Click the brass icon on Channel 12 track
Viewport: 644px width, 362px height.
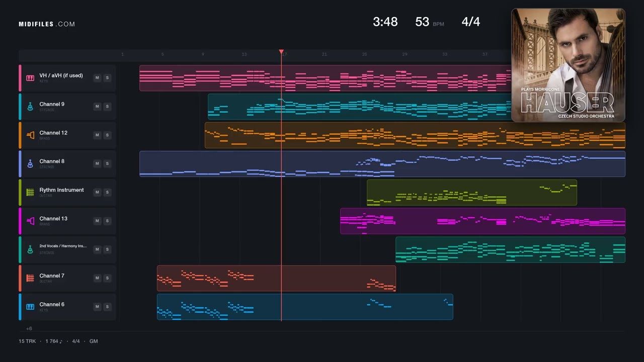click(x=30, y=135)
